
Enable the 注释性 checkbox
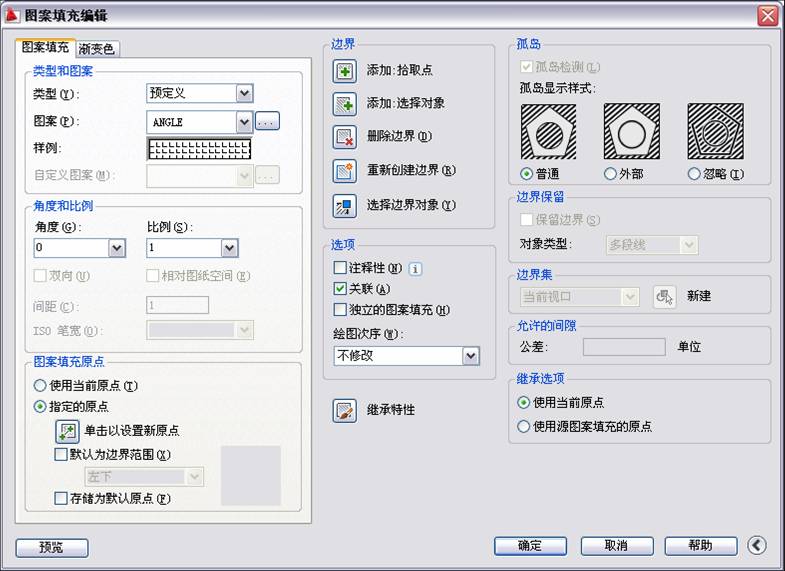pyautogui.click(x=341, y=268)
